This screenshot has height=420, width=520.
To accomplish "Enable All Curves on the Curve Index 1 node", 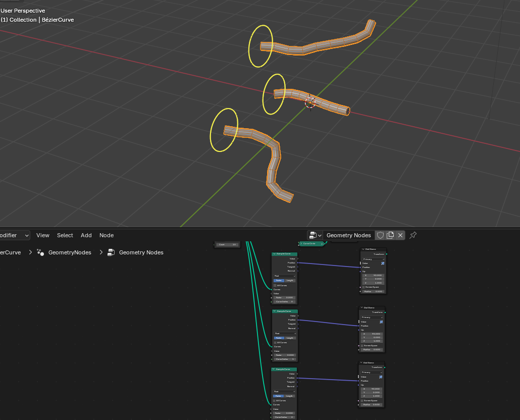I will (275, 343).
